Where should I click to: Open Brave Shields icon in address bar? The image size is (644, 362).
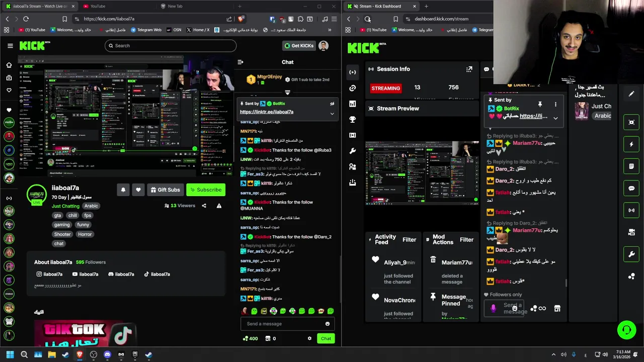point(241,19)
